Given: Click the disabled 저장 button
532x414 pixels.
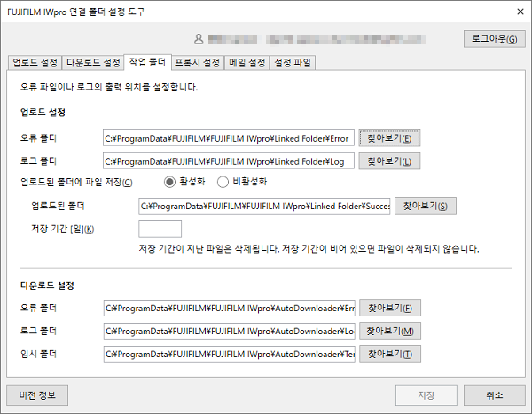Looking at the screenshot, I should [x=426, y=395].
